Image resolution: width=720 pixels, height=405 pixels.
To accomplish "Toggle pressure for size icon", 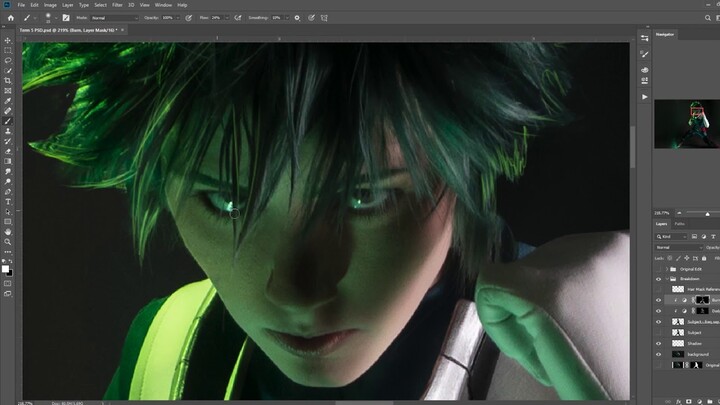I will pos(311,18).
